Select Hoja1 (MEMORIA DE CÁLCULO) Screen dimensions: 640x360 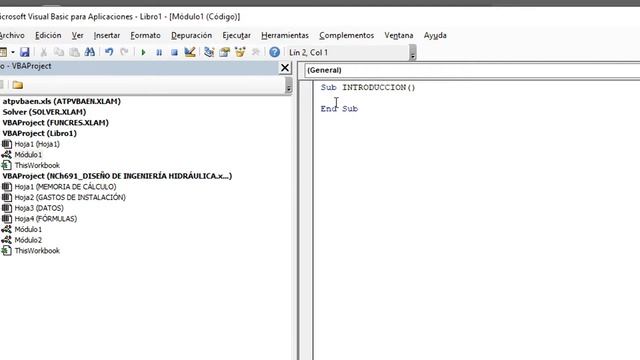click(65, 187)
